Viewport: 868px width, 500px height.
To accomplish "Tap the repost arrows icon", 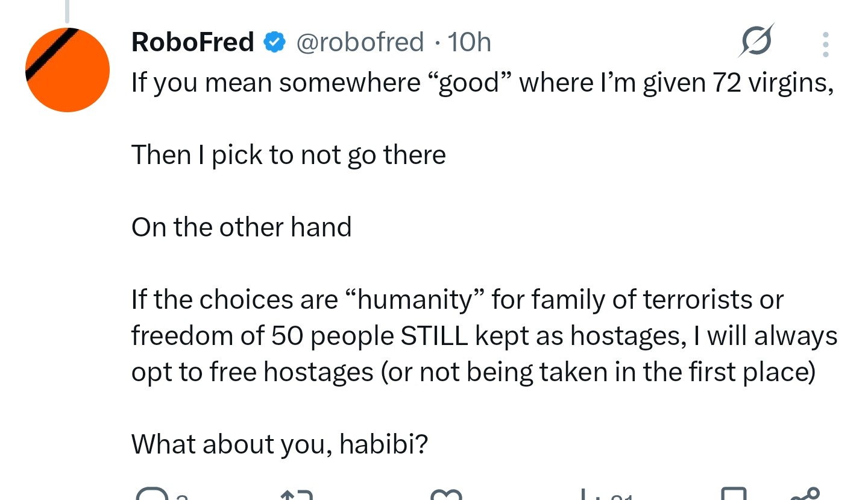I will [297, 495].
